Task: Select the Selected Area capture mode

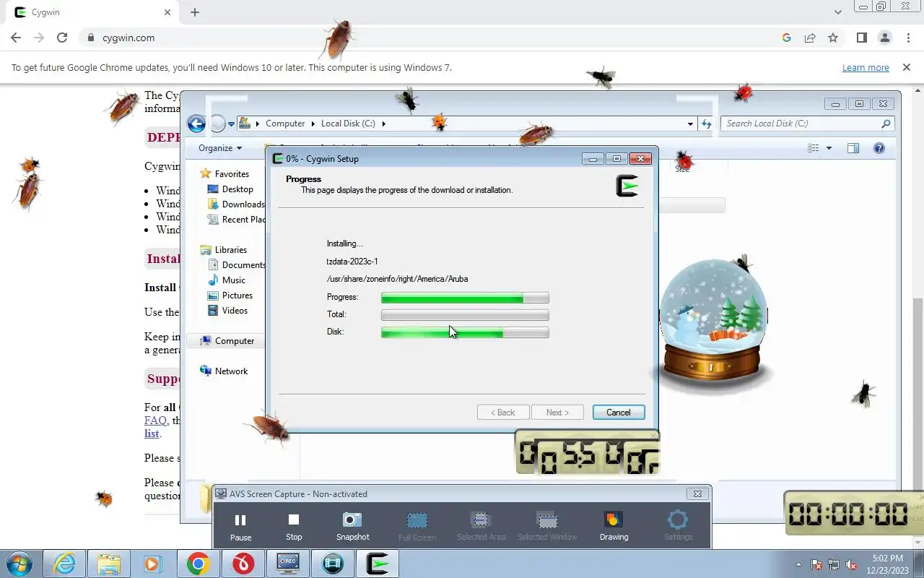Action: pyautogui.click(x=481, y=527)
